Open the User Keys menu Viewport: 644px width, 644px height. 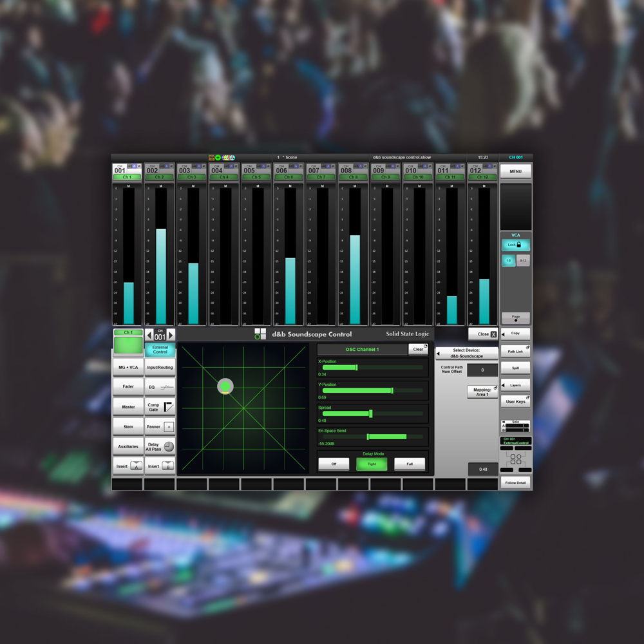point(515,402)
